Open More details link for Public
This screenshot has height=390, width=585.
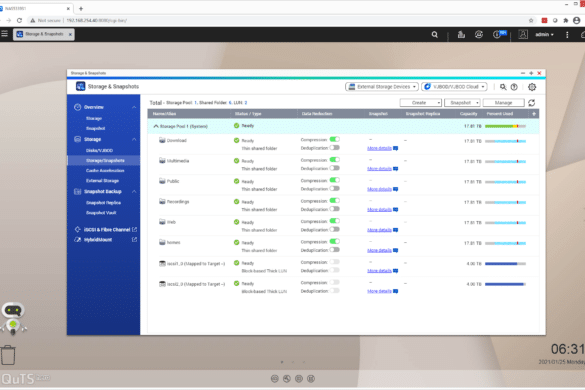click(379, 189)
